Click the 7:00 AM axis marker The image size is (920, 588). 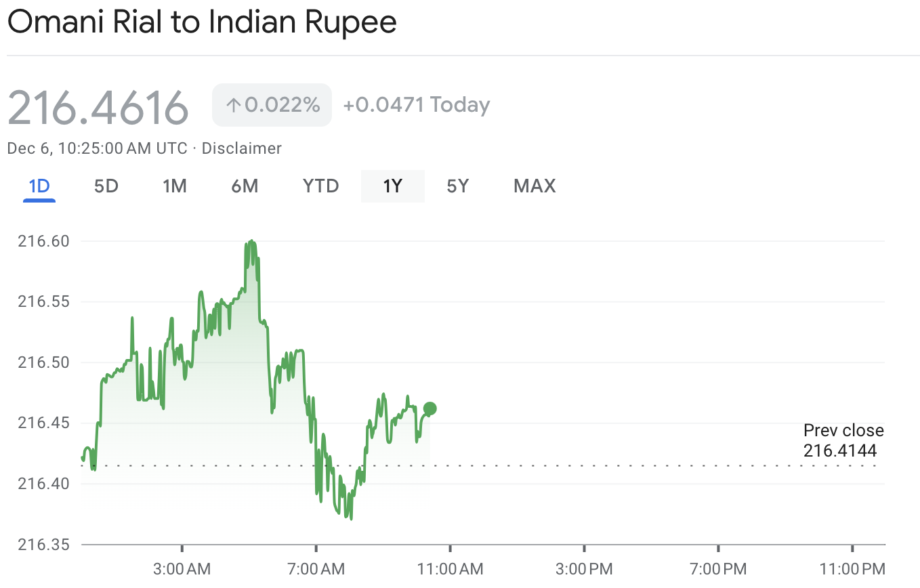pyautogui.click(x=316, y=568)
